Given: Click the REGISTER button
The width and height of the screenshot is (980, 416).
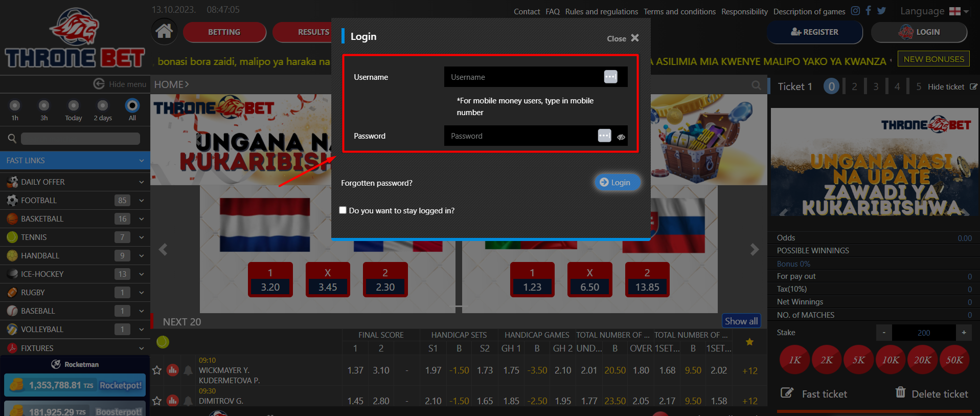Looking at the screenshot, I should pyautogui.click(x=814, y=32).
